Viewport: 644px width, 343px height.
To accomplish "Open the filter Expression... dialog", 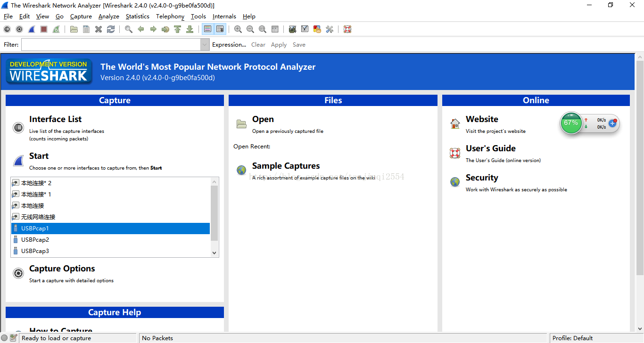I will tap(229, 44).
